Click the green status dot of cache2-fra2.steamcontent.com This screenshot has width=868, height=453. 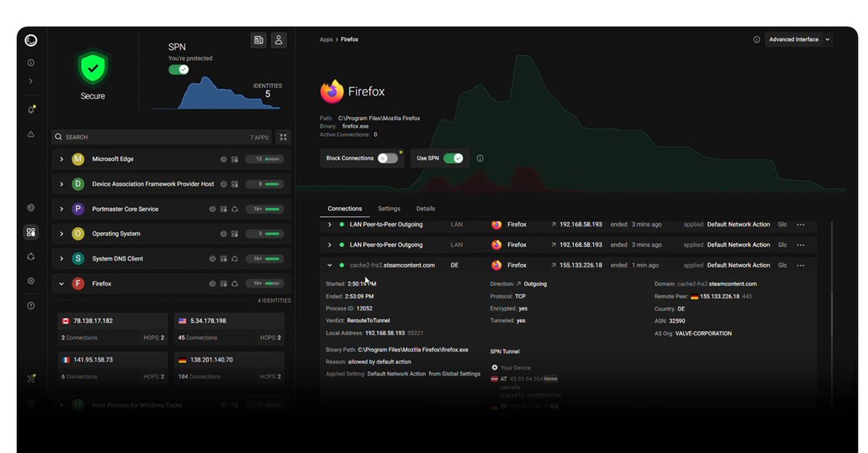pyautogui.click(x=342, y=266)
